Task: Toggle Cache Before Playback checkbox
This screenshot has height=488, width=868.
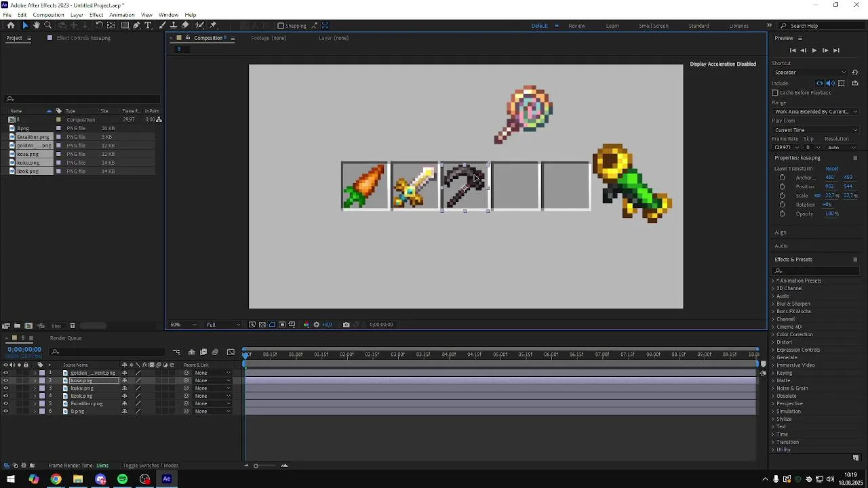Action: [x=775, y=93]
